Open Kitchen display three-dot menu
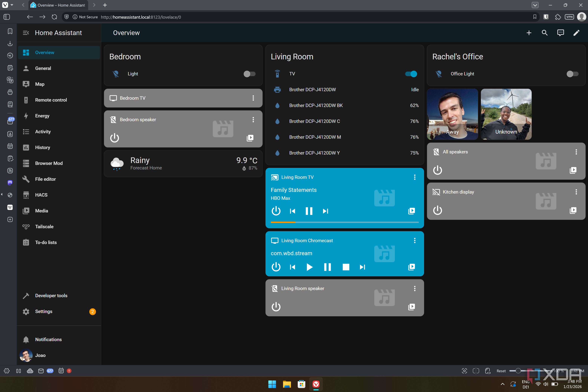 point(576,192)
